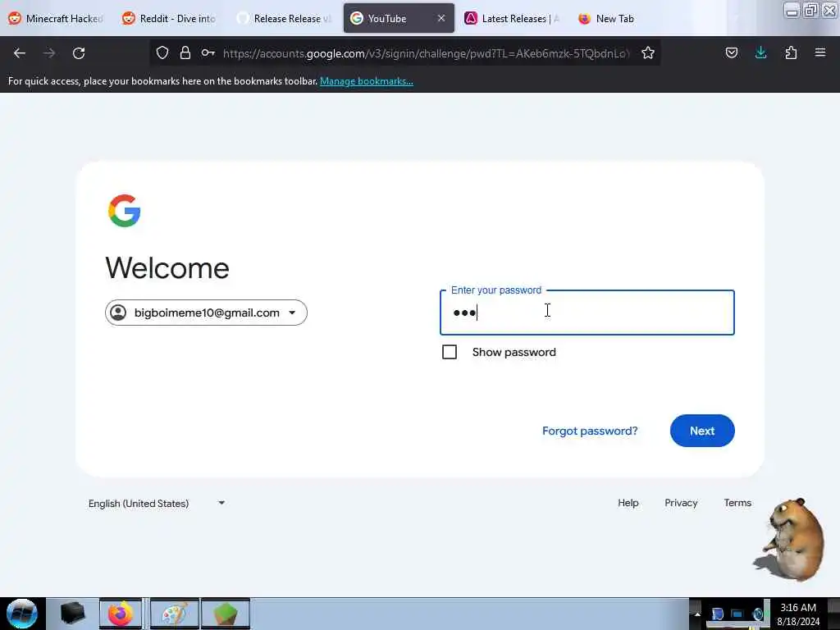Minimize the Firefox window
840x630 pixels.
pyautogui.click(x=792, y=10)
